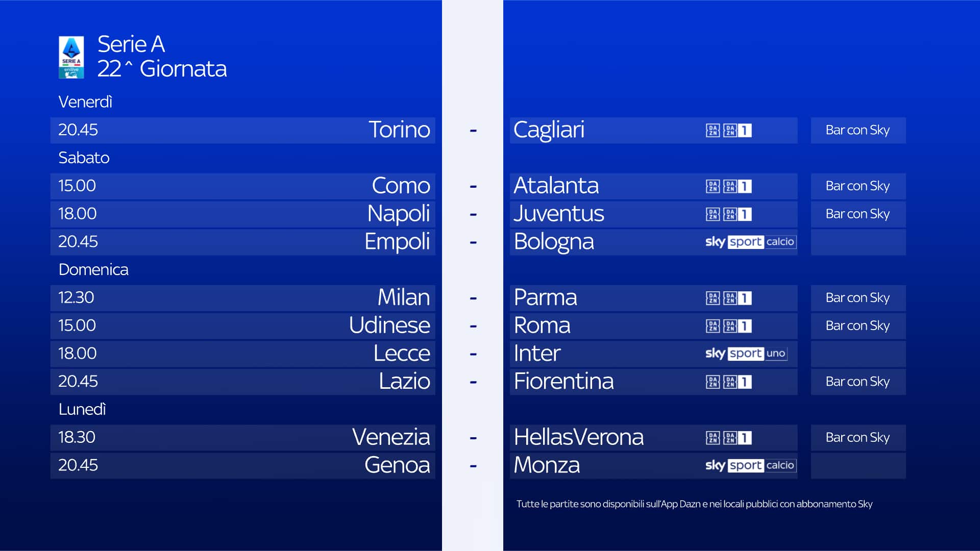Click the Serie A league logo
The width and height of the screenshot is (980, 551).
(x=71, y=57)
